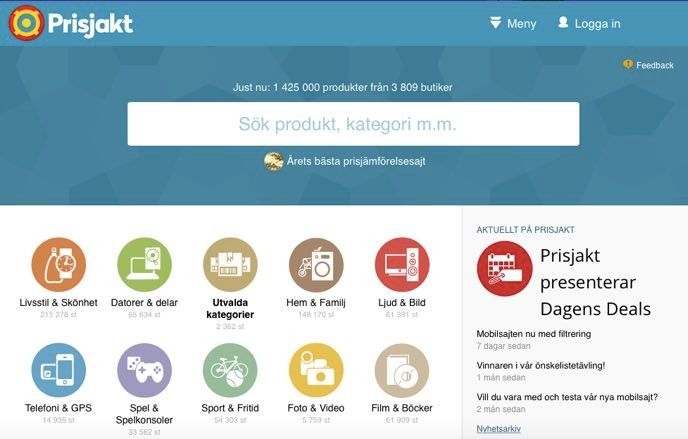
Task: Open the Sport & Fritid bicycle icon
Action: click(x=230, y=371)
